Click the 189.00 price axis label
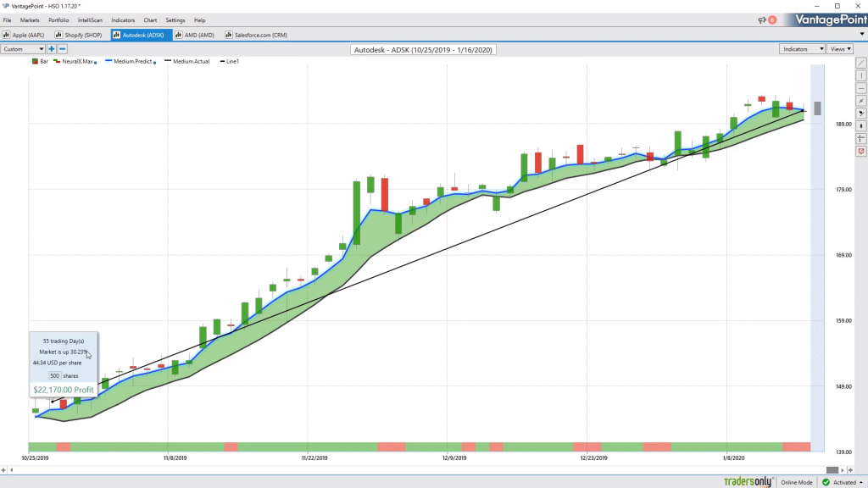The width and height of the screenshot is (868, 488). [843, 124]
